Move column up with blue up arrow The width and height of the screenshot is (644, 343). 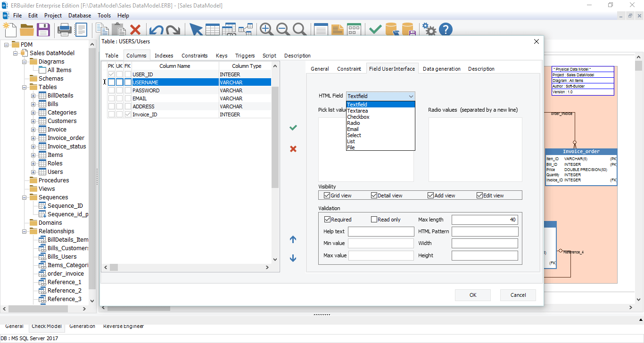coord(293,239)
